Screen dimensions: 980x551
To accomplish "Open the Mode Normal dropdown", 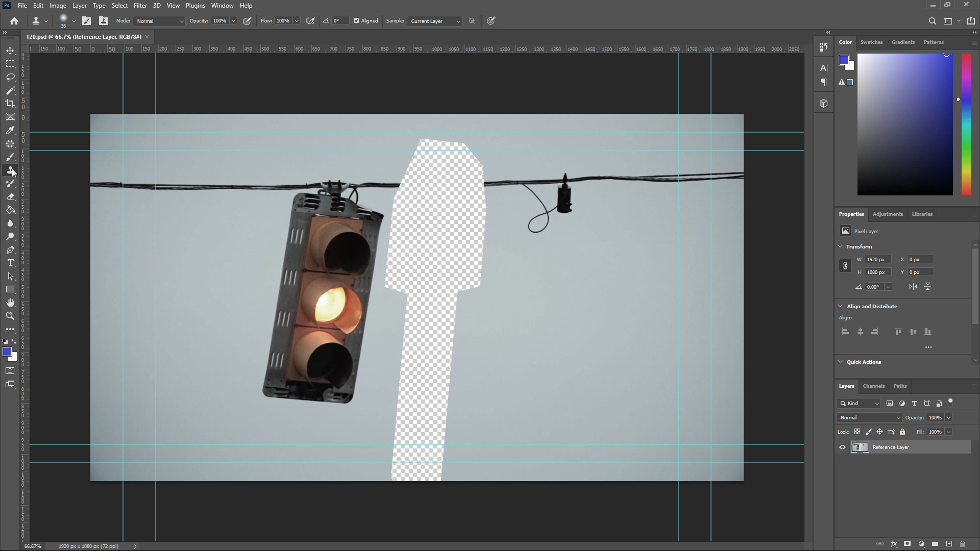I will pos(159,21).
